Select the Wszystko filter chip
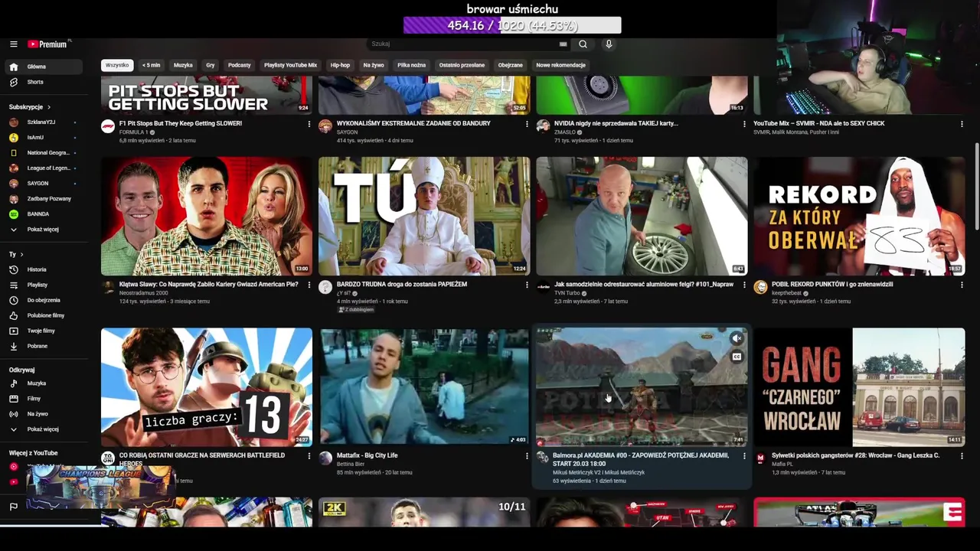The height and width of the screenshot is (551, 980). pyautogui.click(x=117, y=65)
